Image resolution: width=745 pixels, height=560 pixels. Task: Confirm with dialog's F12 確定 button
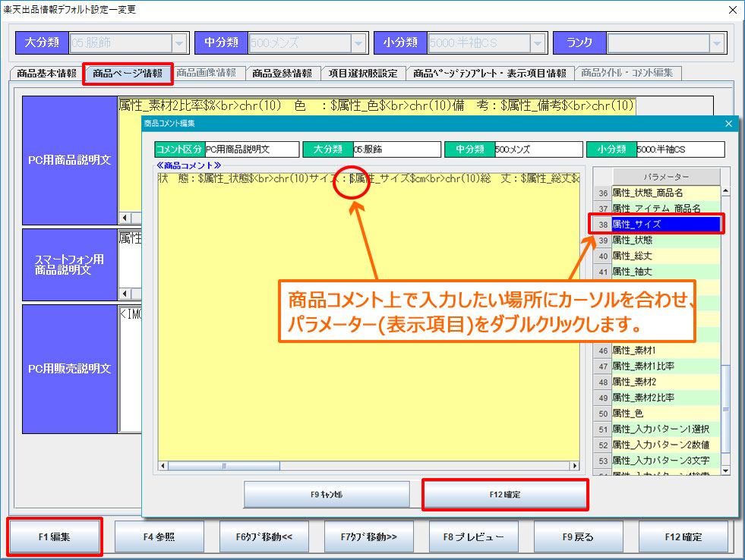(505, 494)
